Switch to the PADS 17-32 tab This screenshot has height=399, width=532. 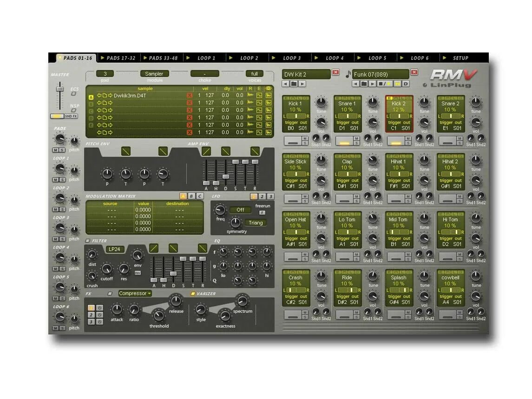(118, 58)
